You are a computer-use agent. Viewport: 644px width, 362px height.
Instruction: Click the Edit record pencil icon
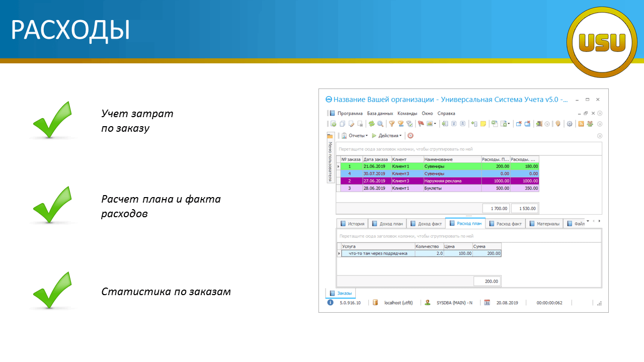tap(351, 124)
